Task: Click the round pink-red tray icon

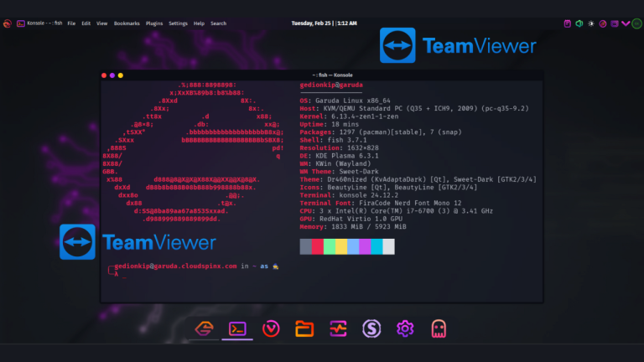Action: point(603,23)
